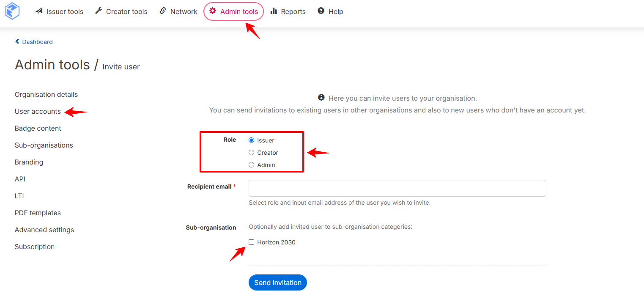Screen dimensions: 644x296
Task: Open the Sub-organisations sidebar entry
Action: [x=44, y=145]
